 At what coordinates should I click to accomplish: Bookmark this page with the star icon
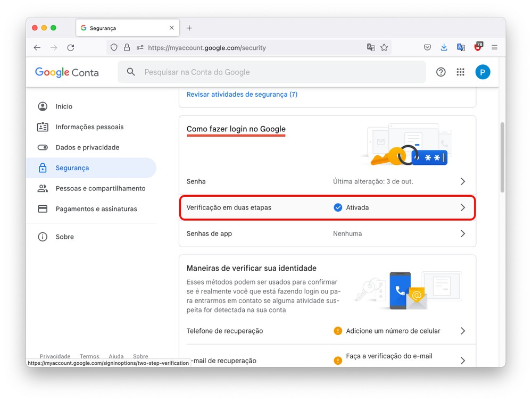tap(384, 47)
